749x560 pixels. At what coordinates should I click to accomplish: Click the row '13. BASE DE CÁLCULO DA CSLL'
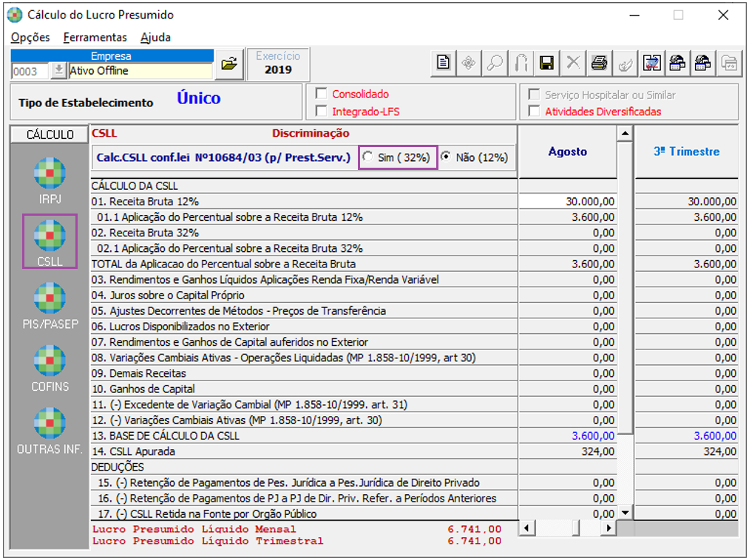tap(304, 436)
